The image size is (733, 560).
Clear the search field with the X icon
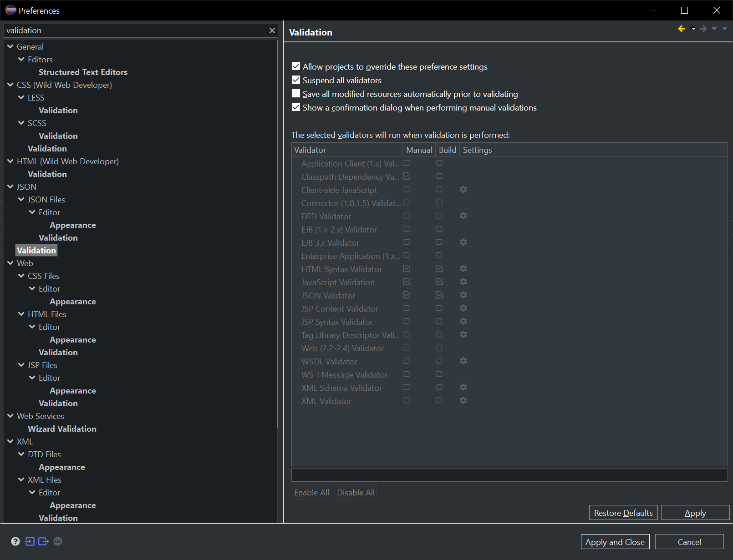pyautogui.click(x=272, y=30)
